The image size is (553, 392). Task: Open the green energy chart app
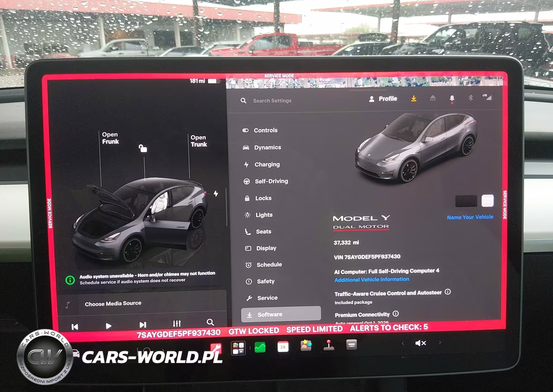[260, 347]
